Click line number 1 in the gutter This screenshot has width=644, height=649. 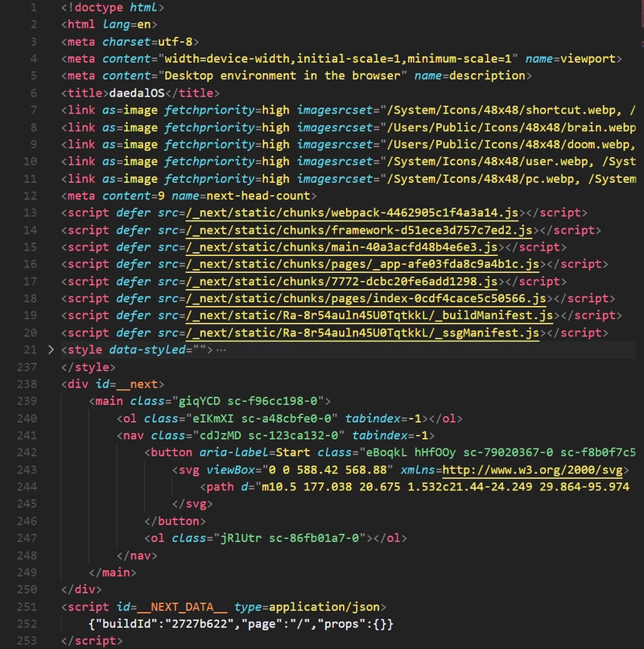point(33,7)
